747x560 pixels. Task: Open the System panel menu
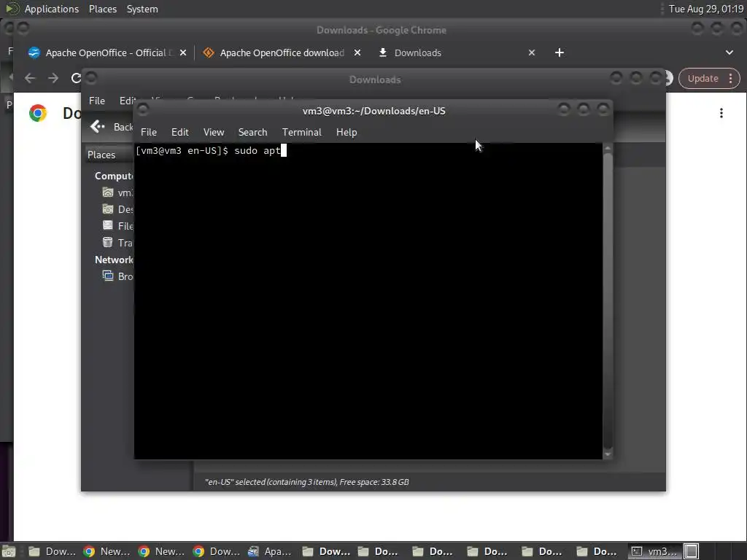click(x=142, y=9)
